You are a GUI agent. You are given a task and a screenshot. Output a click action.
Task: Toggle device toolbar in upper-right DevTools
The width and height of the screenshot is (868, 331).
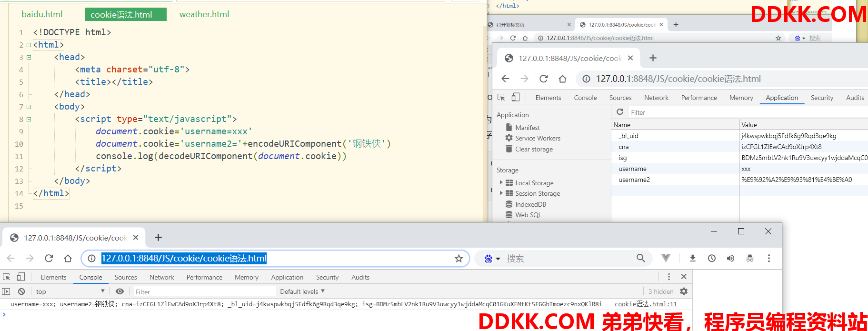pos(515,97)
